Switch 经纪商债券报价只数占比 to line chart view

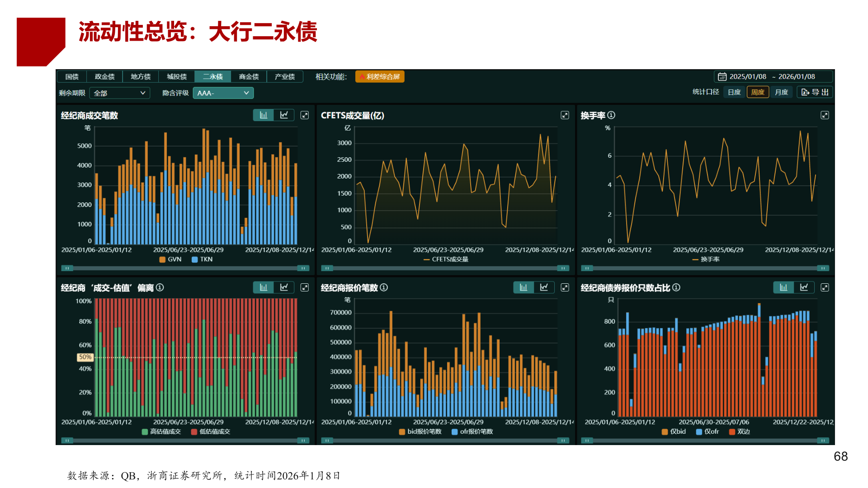tap(804, 287)
